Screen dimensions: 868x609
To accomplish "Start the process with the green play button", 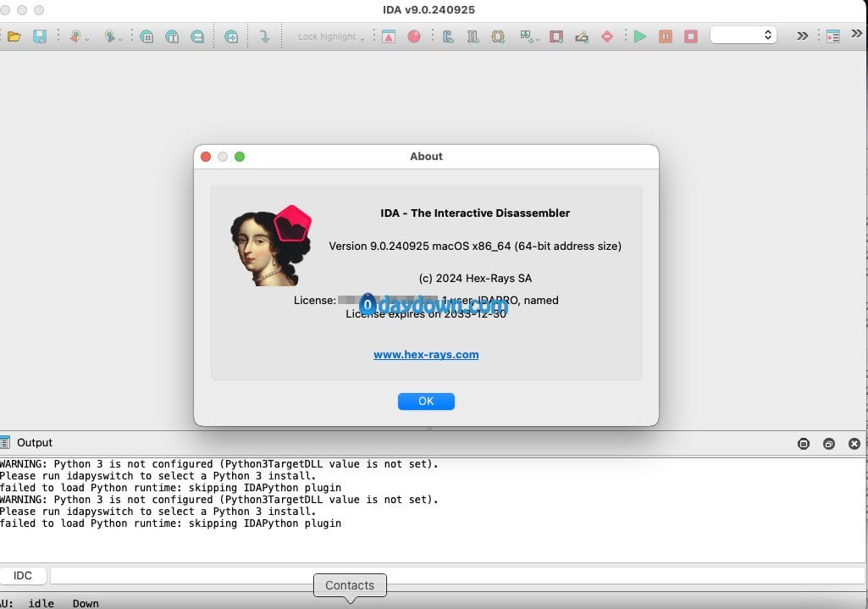I will pyautogui.click(x=640, y=36).
